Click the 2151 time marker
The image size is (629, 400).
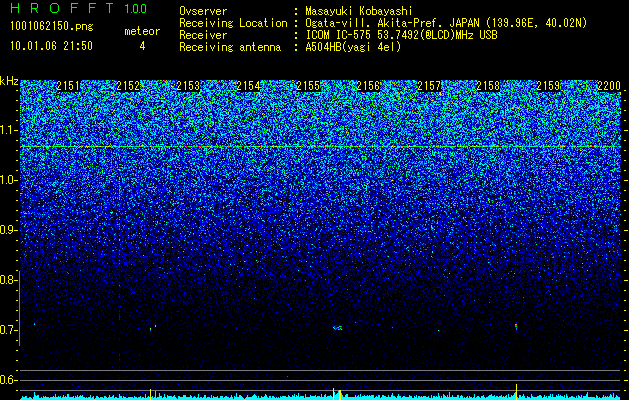(x=68, y=86)
